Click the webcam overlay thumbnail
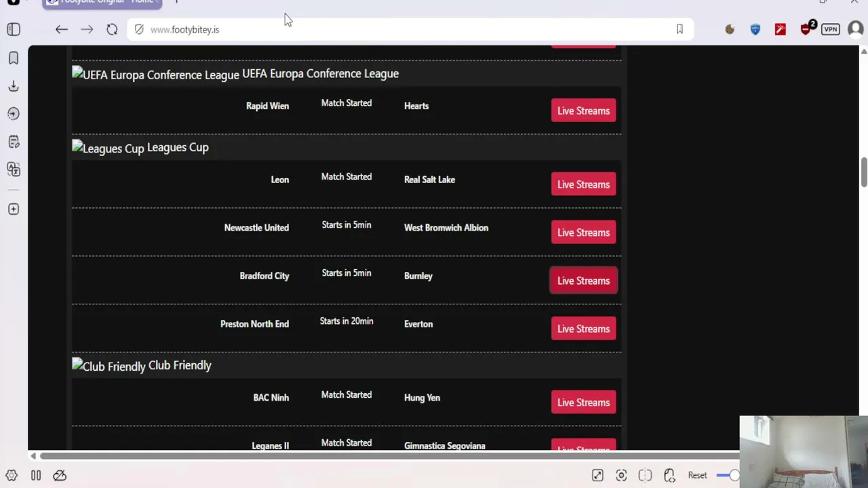 (804, 451)
